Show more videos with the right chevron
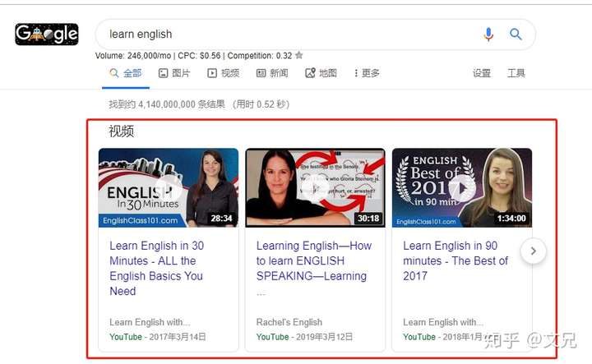 point(533,251)
